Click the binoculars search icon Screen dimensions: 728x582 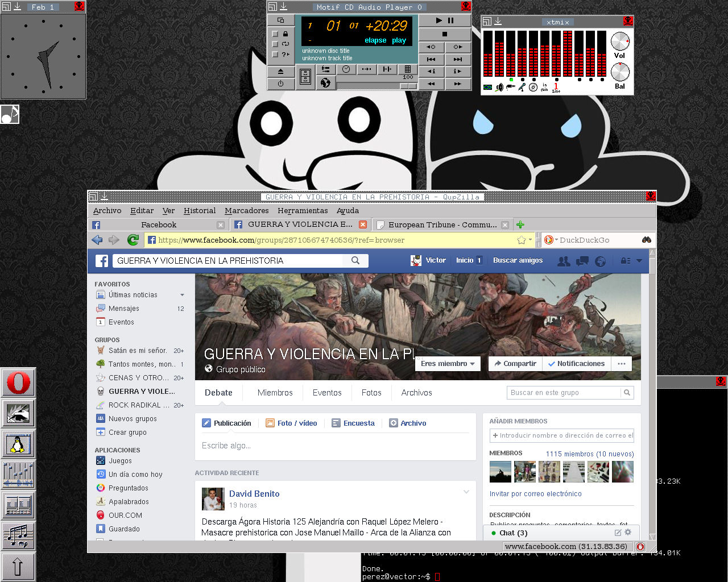[x=647, y=240]
